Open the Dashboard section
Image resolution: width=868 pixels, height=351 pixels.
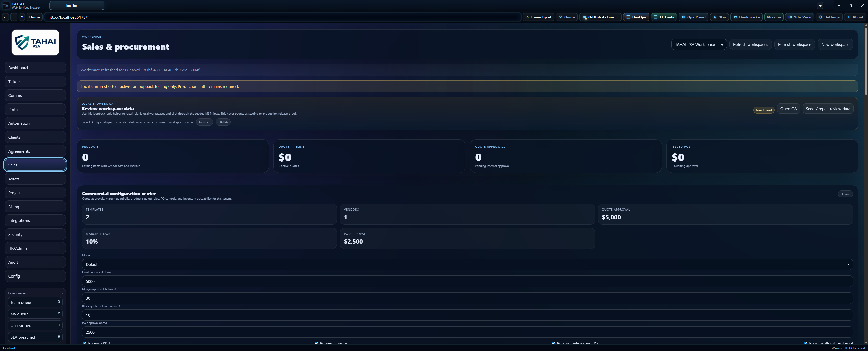[x=35, y=68]
